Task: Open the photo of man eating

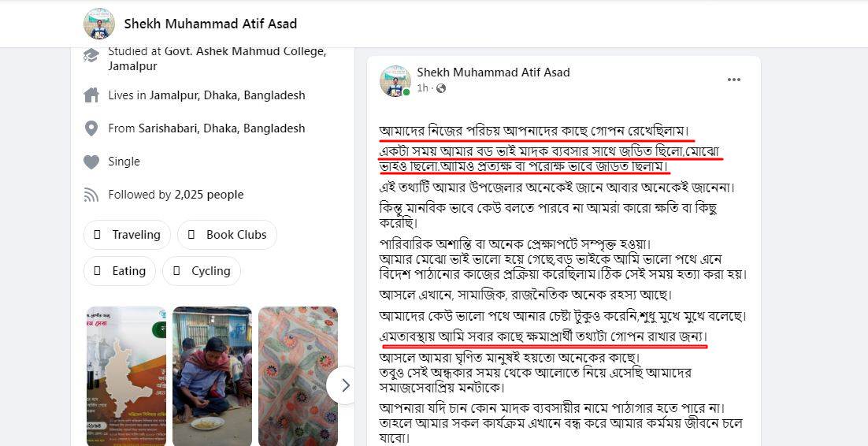Action: click(x=212, y=376)
